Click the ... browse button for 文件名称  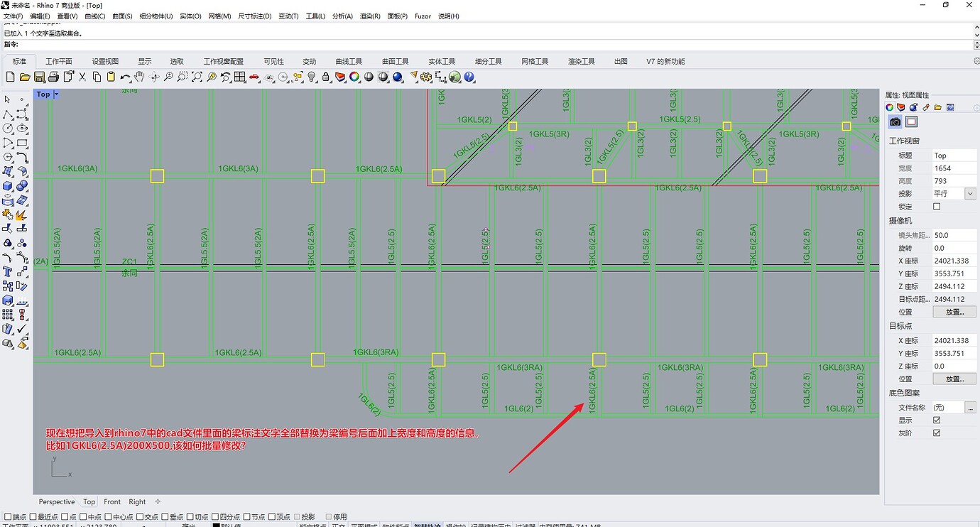(970, 408)
